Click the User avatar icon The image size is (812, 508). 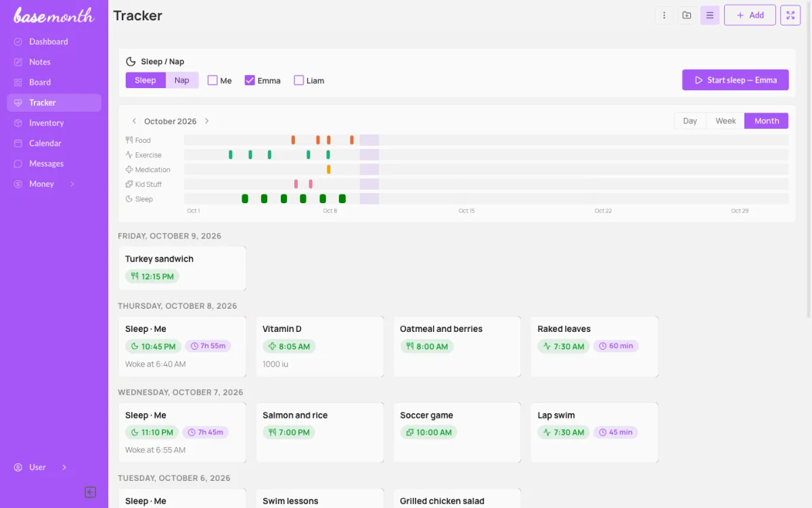18,467
